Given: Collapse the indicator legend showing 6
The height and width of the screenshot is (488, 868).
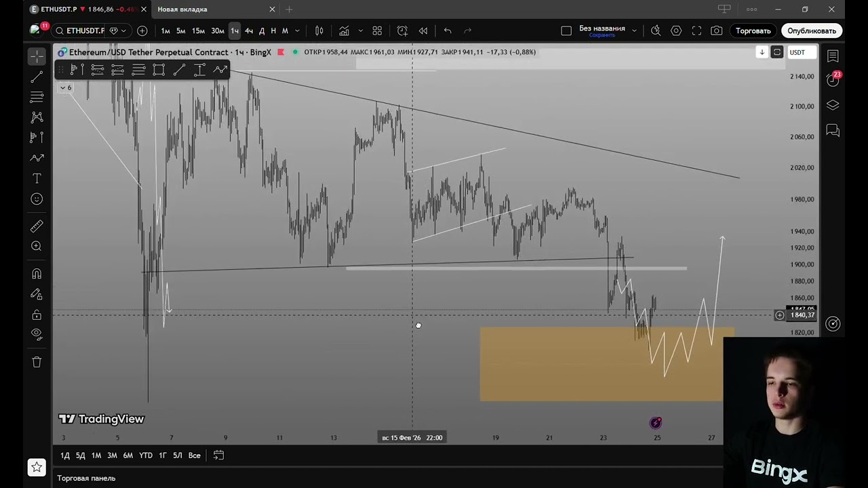Looking at the screenshot, I should pos(66,87).
